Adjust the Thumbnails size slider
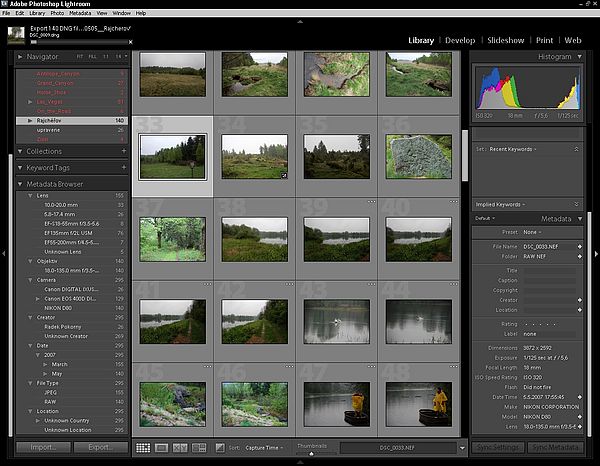 311,453
